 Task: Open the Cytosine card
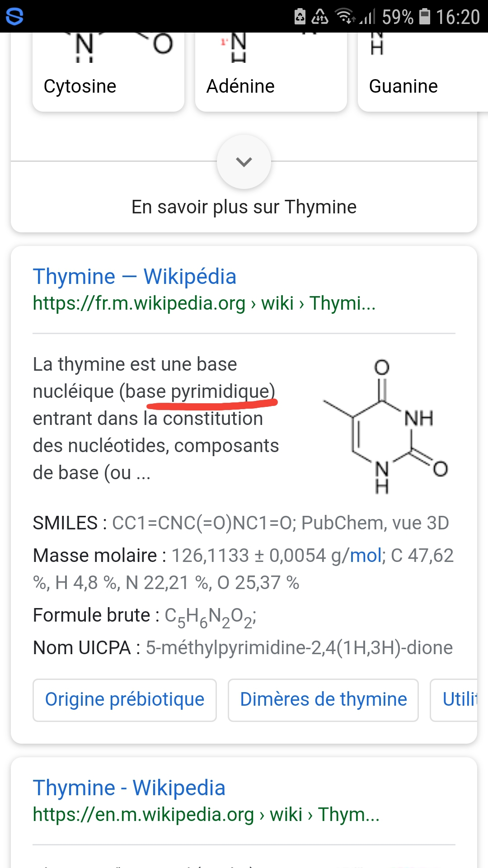(x=108, y=72)
